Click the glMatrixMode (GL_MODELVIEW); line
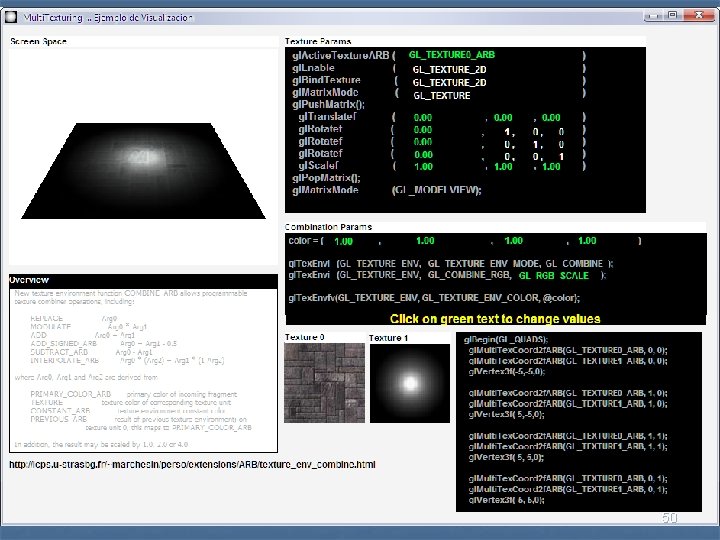 (x=387, y=190)
